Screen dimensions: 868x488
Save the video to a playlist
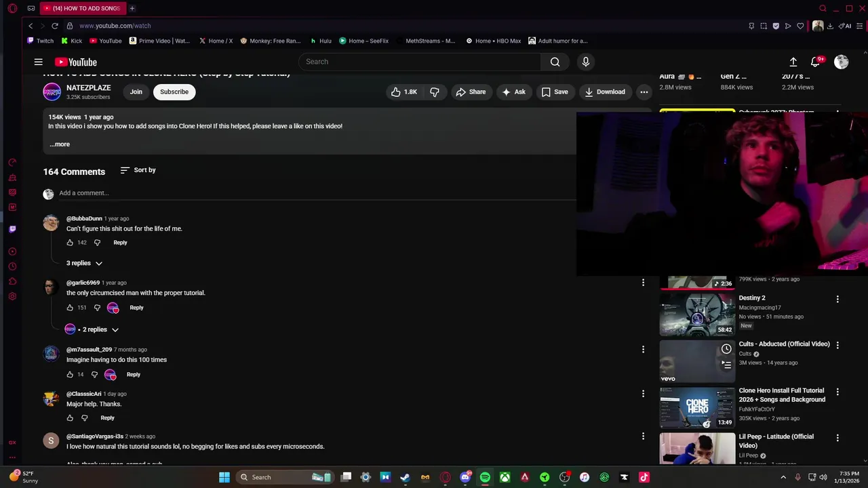[555, 92]
